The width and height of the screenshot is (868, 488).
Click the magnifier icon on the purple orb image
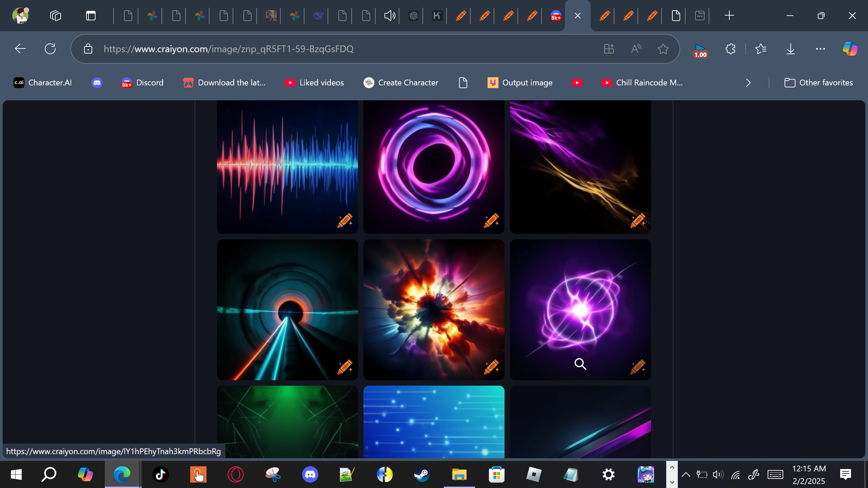pos(580,364)
